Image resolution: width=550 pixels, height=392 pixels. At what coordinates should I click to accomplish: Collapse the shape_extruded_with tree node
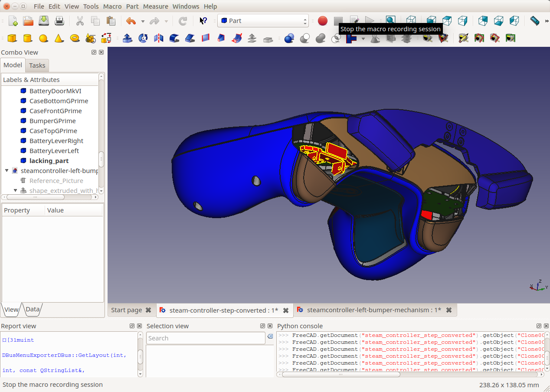pyautogui.click(x=15, y=190)
